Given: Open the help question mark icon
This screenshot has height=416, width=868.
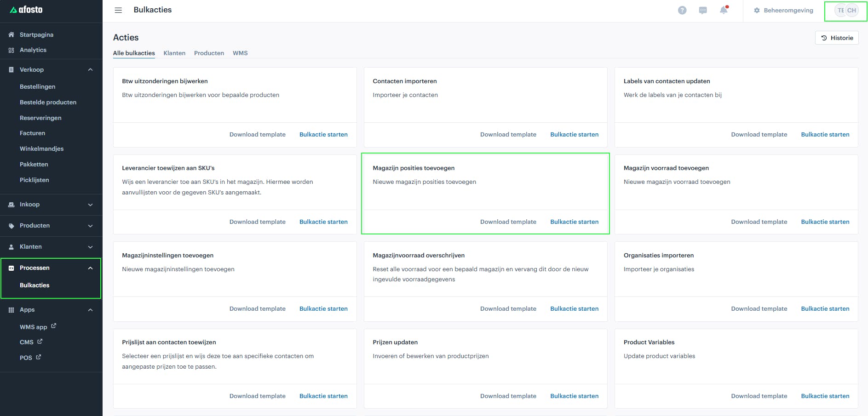Looking at the screenshot, I should tap(682, 10).
